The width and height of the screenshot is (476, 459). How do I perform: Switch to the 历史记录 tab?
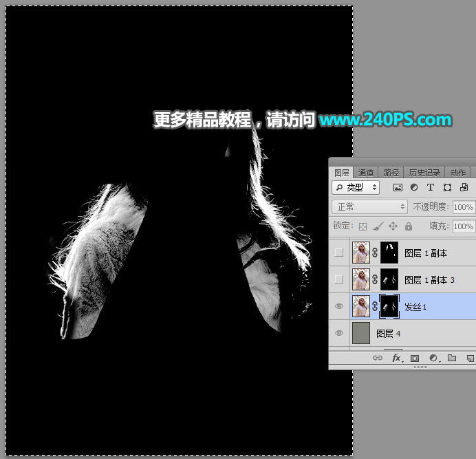coord(424,173)
